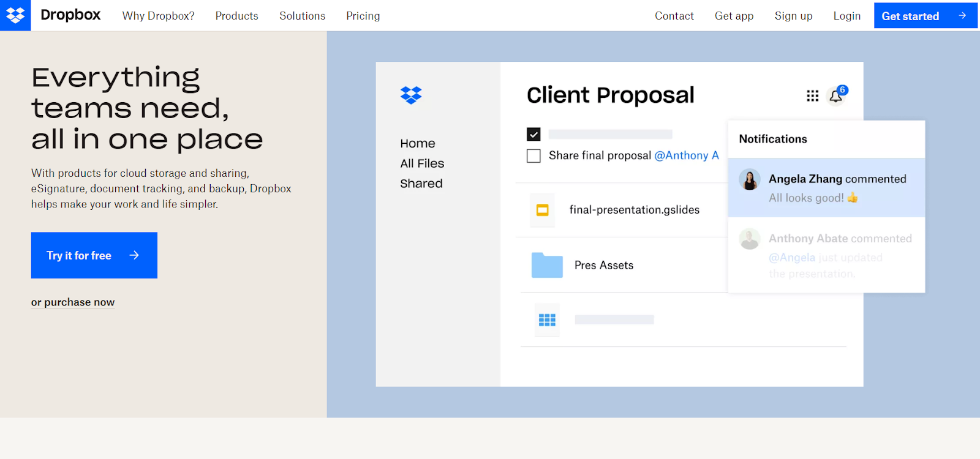
Task: Click the Google Slides file icon
Action: (542, 210)
